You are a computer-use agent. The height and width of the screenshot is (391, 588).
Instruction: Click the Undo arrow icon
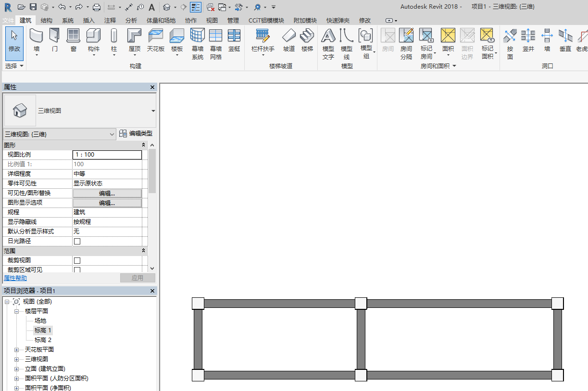tap(62, 7)
